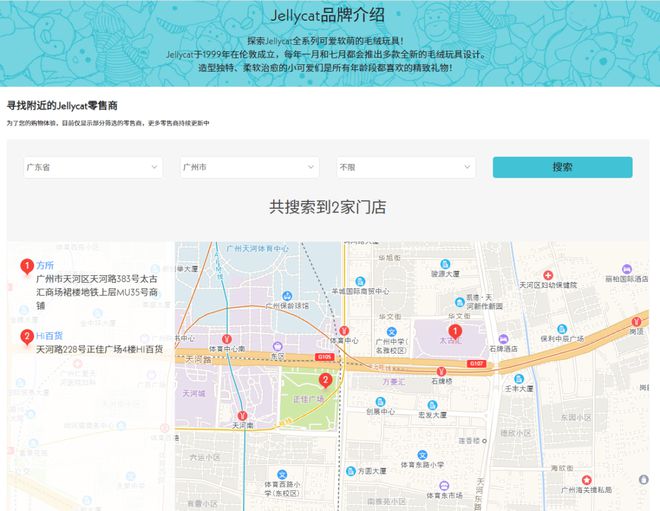Click the 广州海关缉私局 government icon

[x=586, y=480]
